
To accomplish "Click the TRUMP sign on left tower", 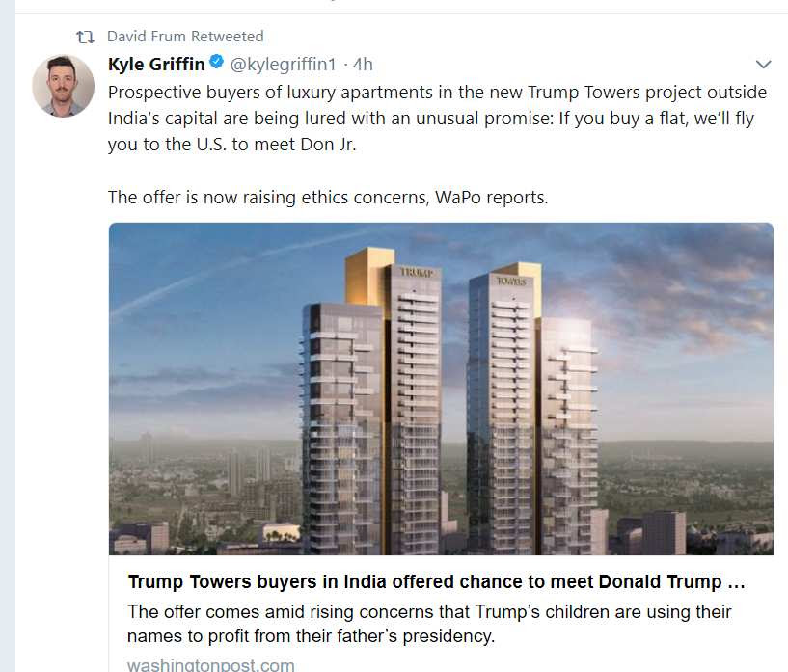I will [417, 273].
